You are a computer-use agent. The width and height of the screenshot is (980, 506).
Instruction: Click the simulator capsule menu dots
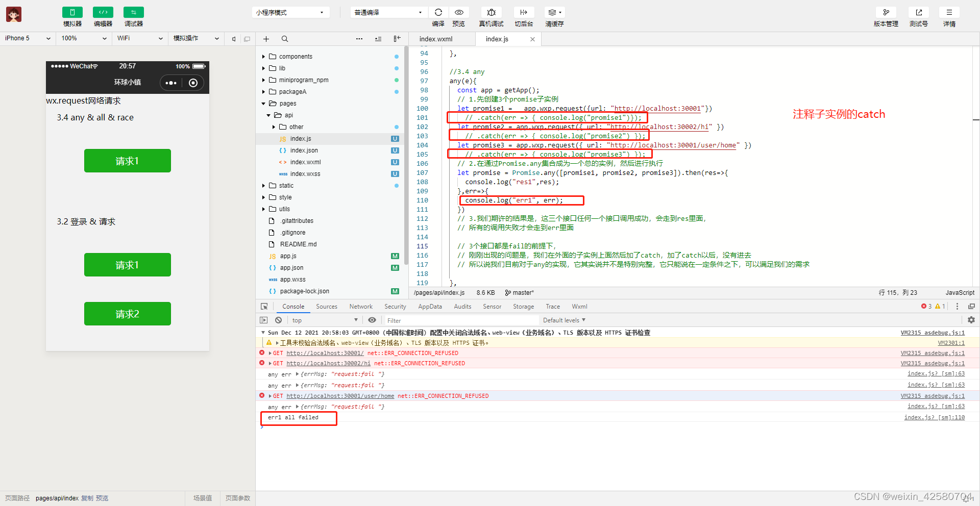click(171, 83)
